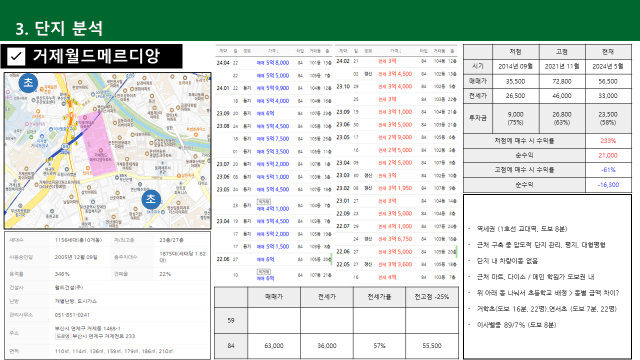This screenshot has height=360, width=640.
Task: Click the 직거래 badge in the 107동 21층 row
Action: click(x=264, y=271)
